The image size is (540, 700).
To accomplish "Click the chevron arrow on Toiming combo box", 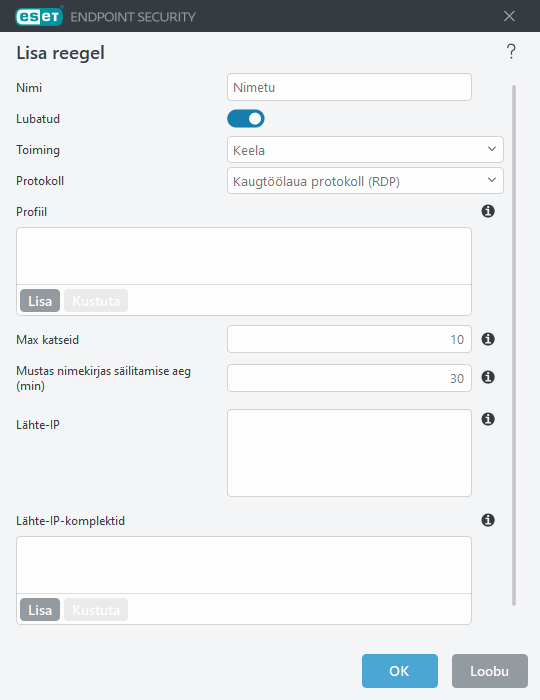I will click(x=492, y=149).
